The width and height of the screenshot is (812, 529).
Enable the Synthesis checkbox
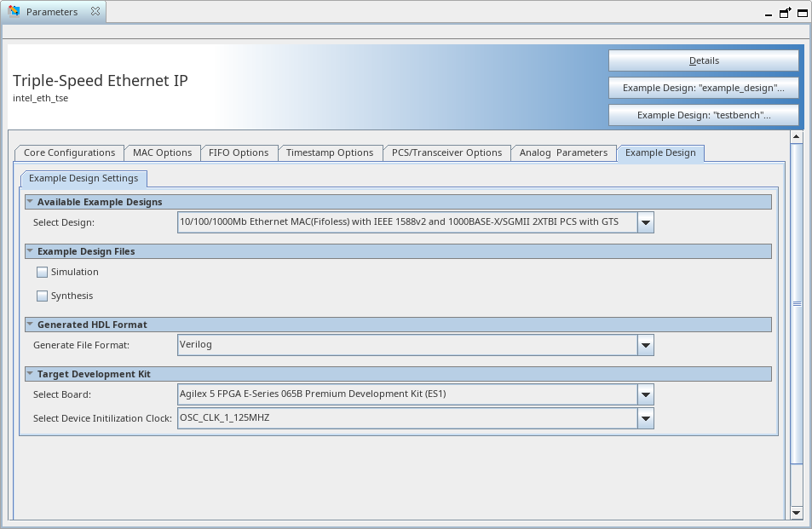point(42,296)
